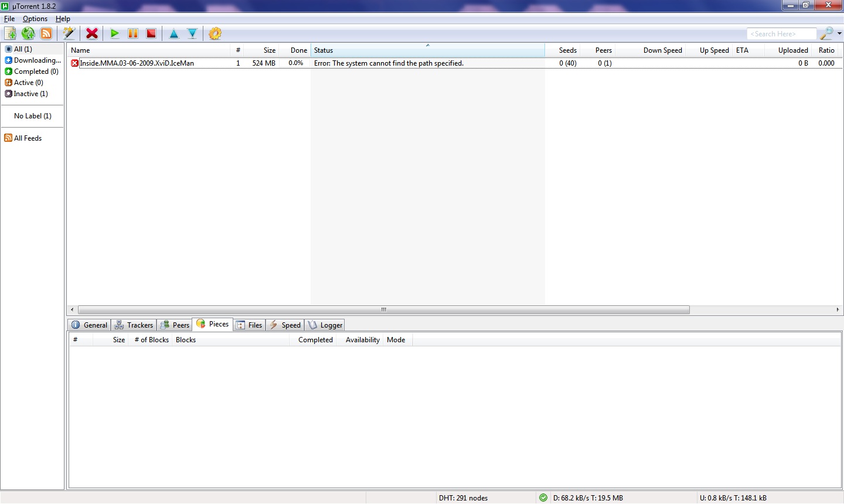Click the Completed column header in Pieces
Screen dimensions: 844x504
313,340
